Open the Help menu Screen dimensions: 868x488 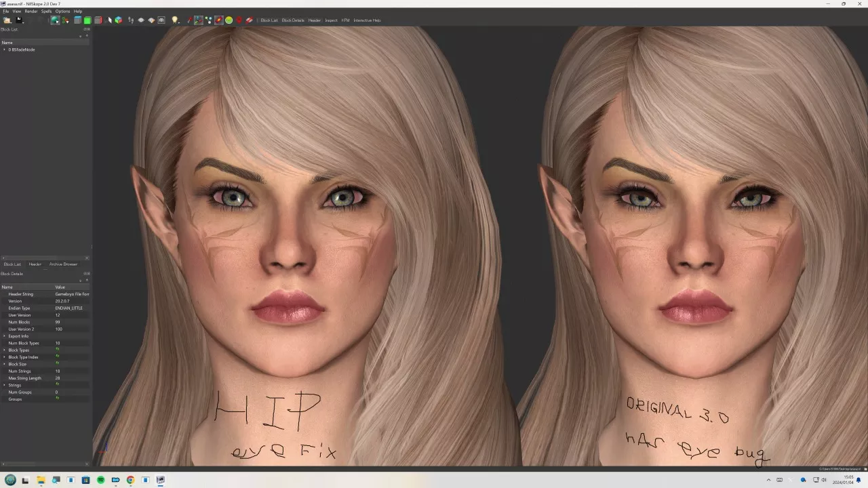[78, 11]
